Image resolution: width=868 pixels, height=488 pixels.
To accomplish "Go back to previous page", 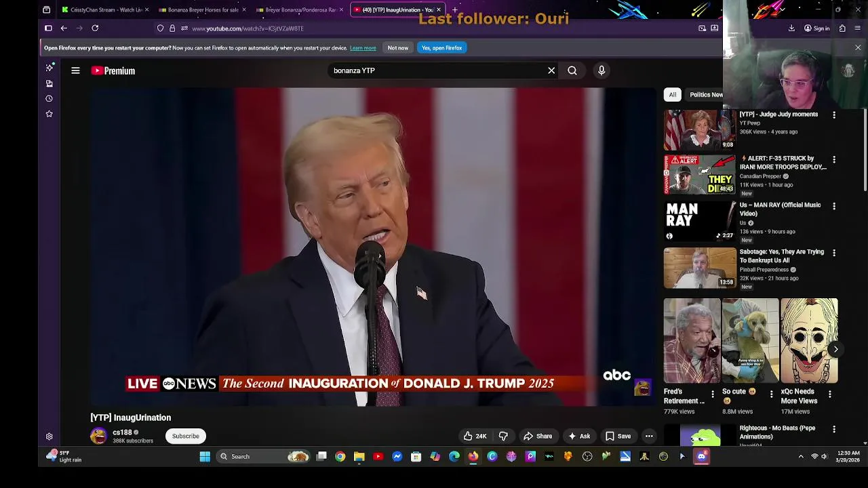I will 64,28.
